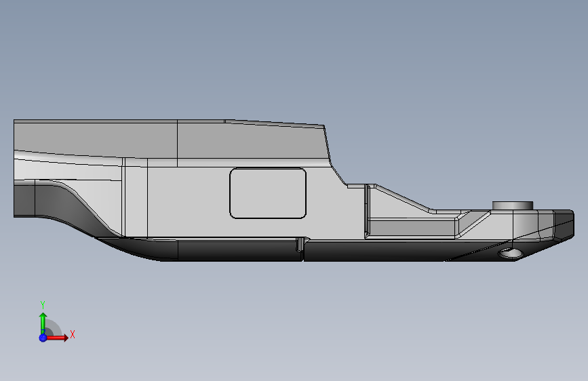
Task: Click the 'Y' label of the coordinate triad
Action: point(43,305)
